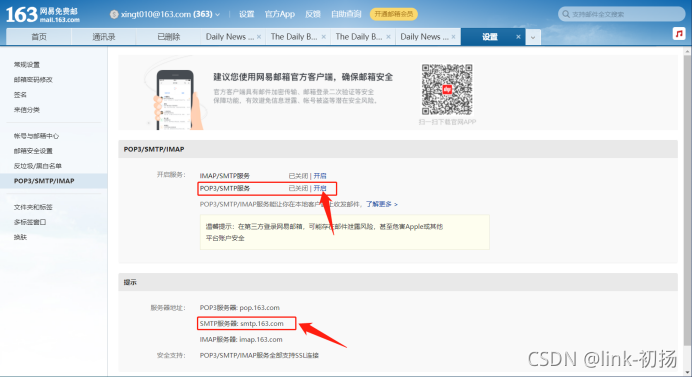Open the music note icon
Image resolution: width=692 pixels, height=377 pixels.
(x=679, y=34)
